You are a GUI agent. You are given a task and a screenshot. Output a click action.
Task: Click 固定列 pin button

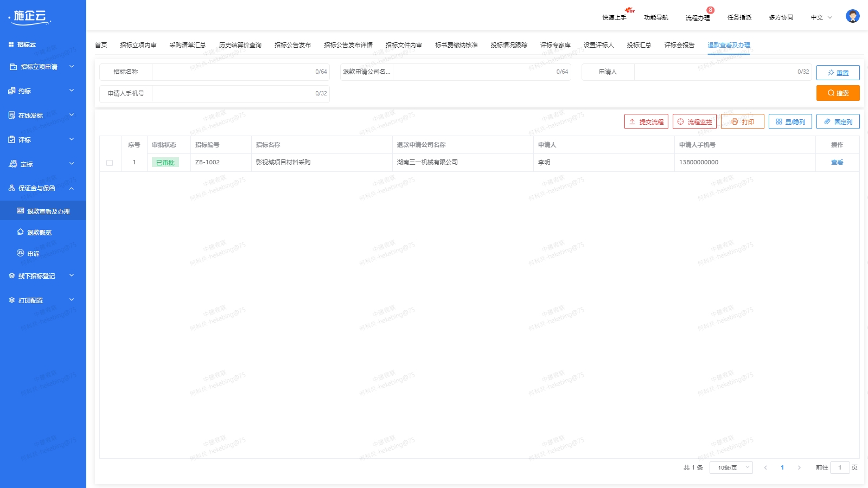(838, 121)
